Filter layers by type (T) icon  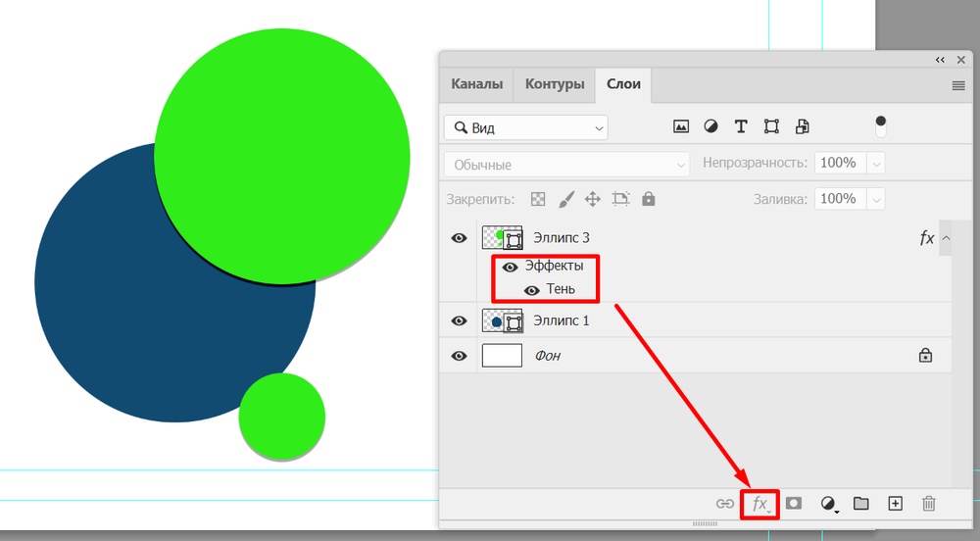(741, 126)
